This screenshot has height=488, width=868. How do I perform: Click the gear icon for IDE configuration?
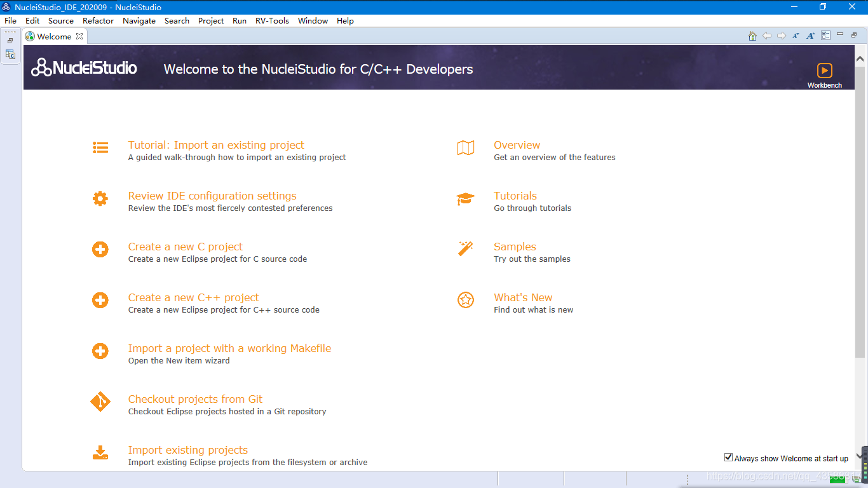pos(100,198)
